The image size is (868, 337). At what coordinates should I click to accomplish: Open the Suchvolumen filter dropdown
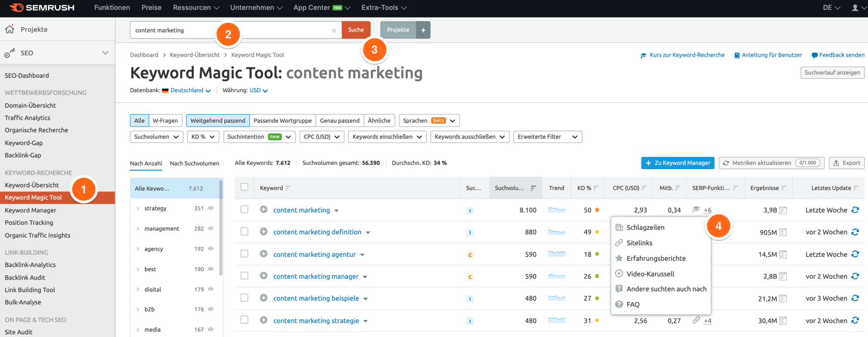pyautogui.click(x=156, y=137)
